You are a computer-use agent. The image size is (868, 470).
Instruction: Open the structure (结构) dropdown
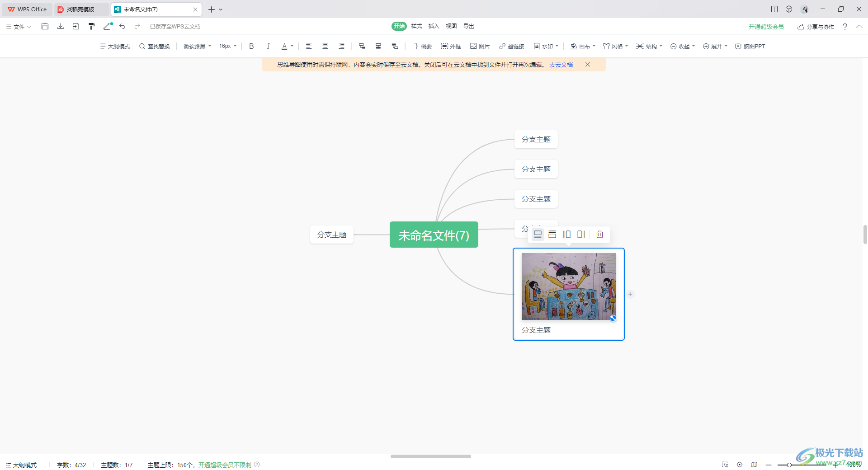click(649, 46)
